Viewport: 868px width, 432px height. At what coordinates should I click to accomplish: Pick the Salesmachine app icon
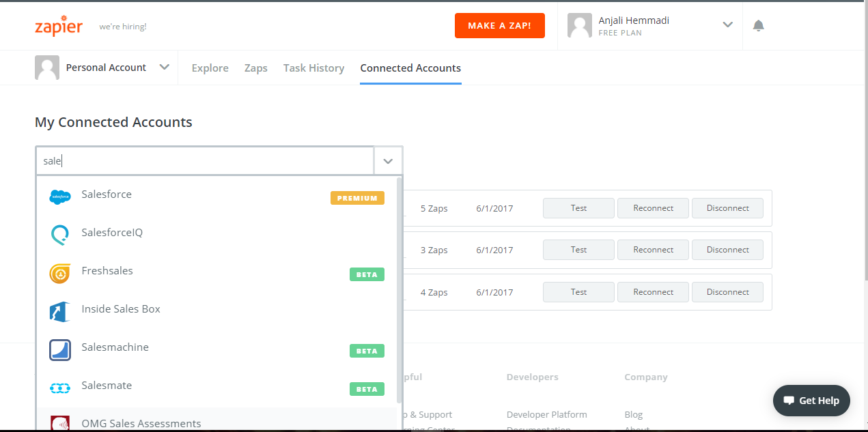click(x=60, y=350)
